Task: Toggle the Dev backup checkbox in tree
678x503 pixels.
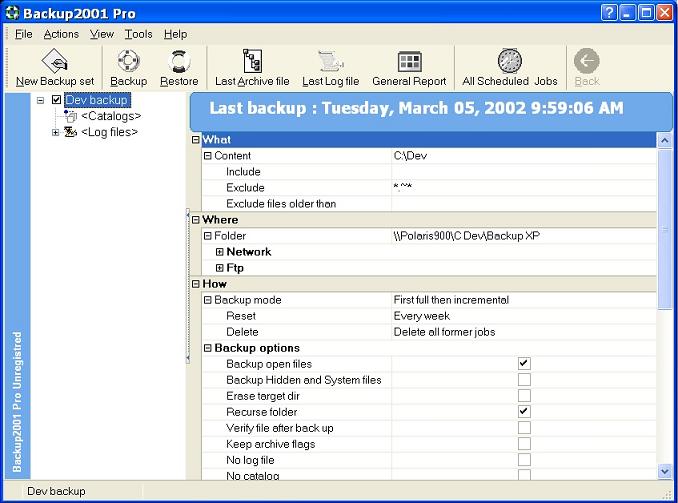Action: pos(56,100)
